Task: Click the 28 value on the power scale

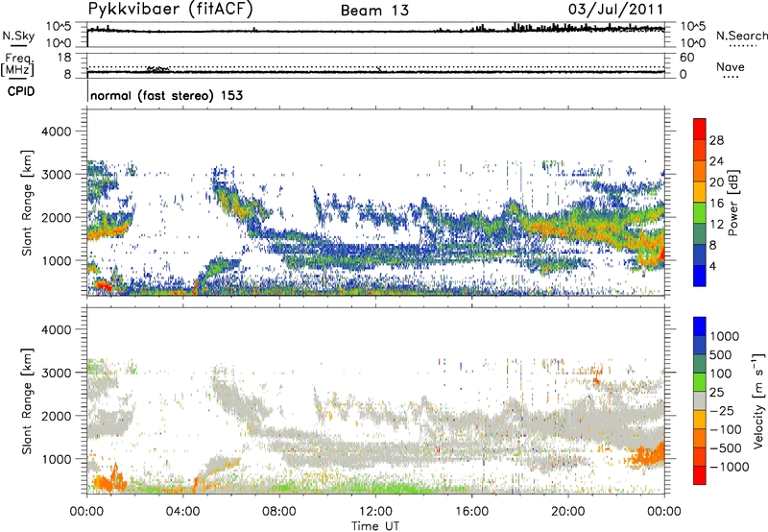Action: (x=716, y=140)
